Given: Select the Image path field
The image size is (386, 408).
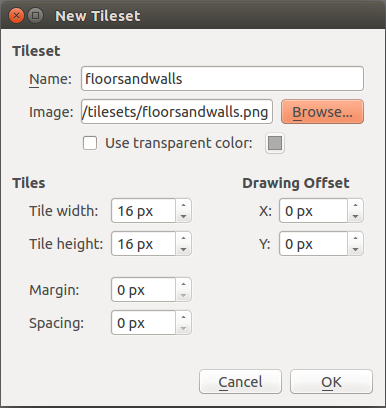Looking at the screenshot, I should pyautogui.click(x=177, y=112).
